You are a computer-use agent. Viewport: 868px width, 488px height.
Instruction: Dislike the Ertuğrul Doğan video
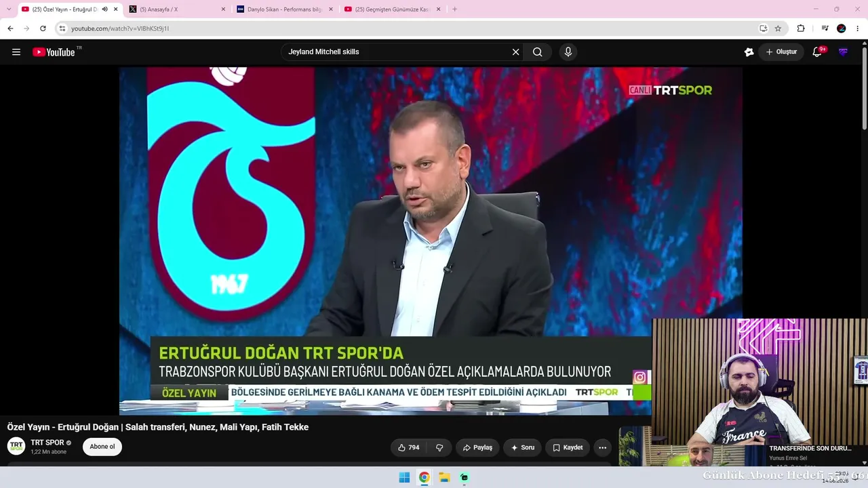point(439,447)
